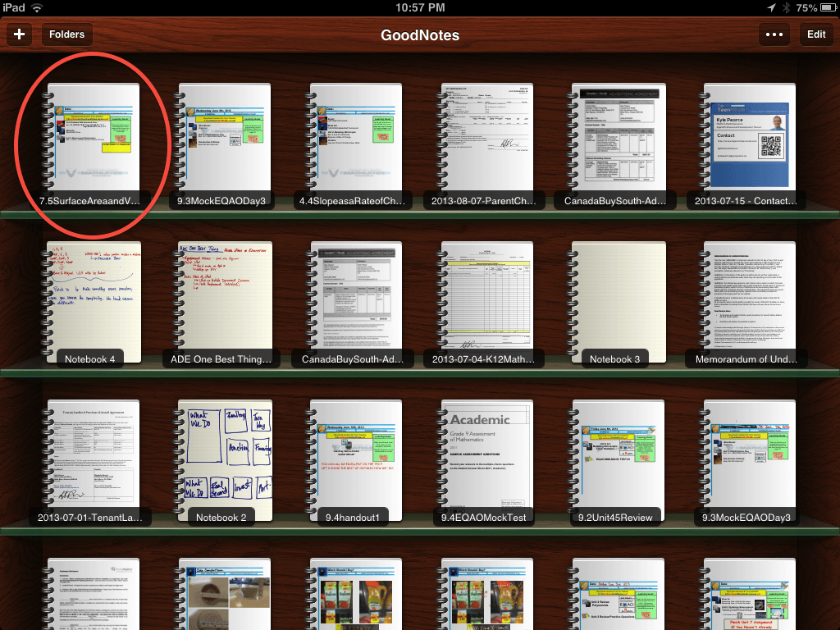Select the 9.2Unit45Review label
This screenshot has width=840, height=630.
(615, 518)
